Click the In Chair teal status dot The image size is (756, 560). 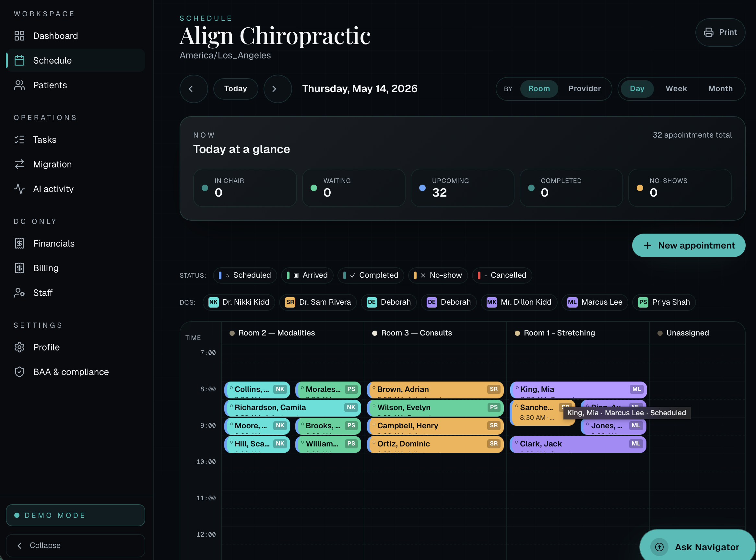(205, 188)
